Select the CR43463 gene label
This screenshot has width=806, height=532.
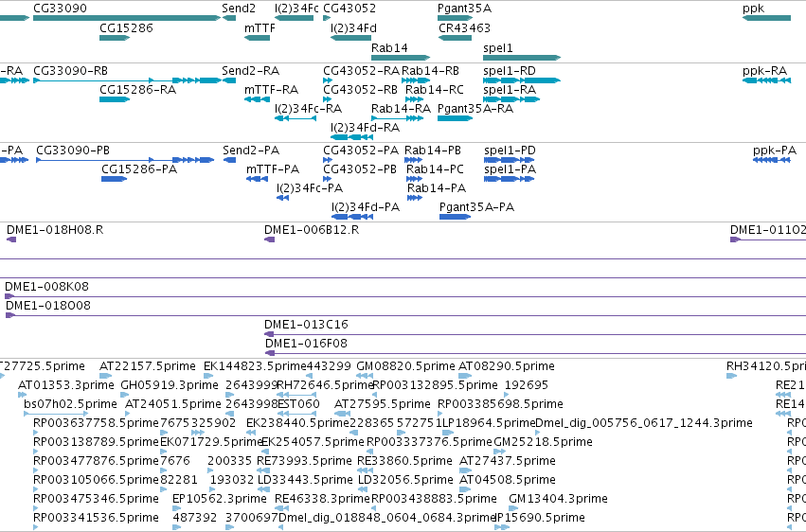[x=464, y=27]
